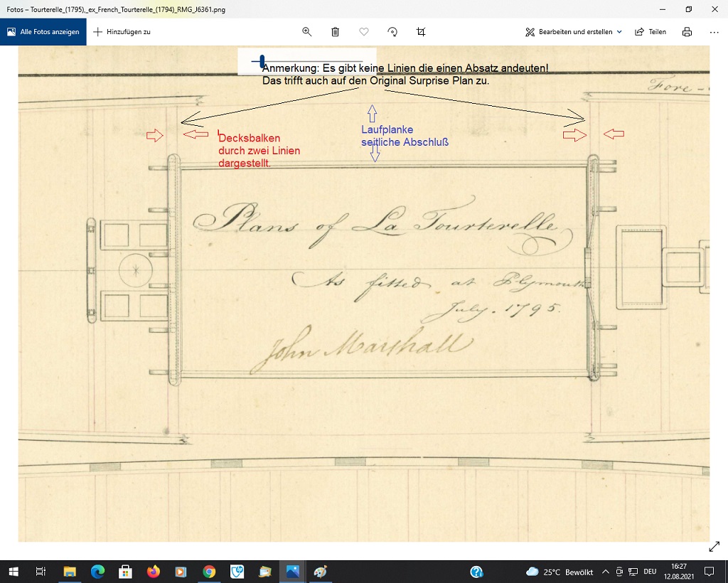Open Microsoft Edge from the taskbar
Viewport: 728px width, 583px height.
coord(97,572)
